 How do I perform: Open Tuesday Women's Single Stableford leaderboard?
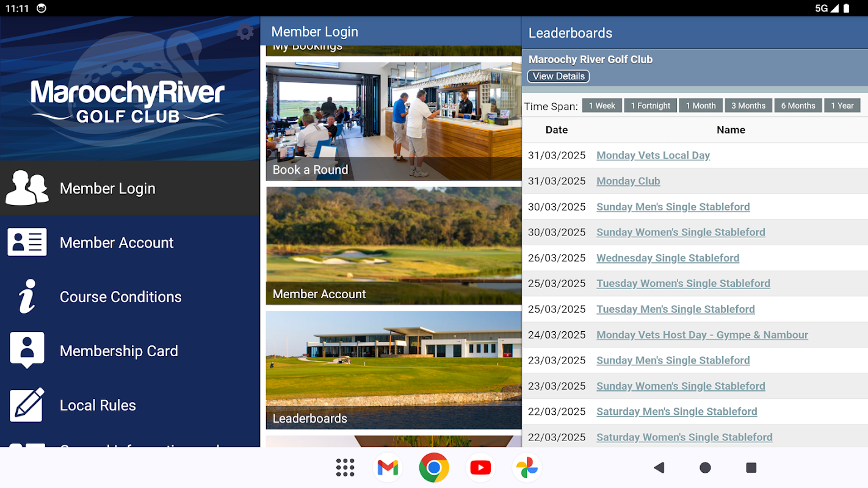(x=683, y=283)
